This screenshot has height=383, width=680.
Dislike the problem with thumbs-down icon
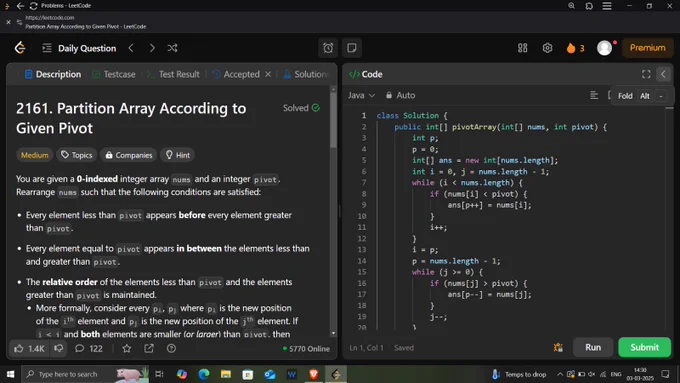pyautogui.click(x=59, y=348)
